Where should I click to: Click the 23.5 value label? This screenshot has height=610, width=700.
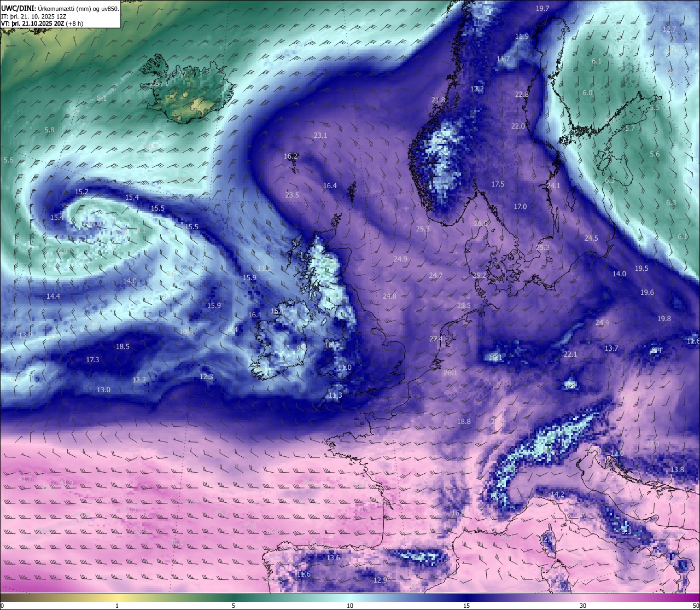[x=292, y=195]
